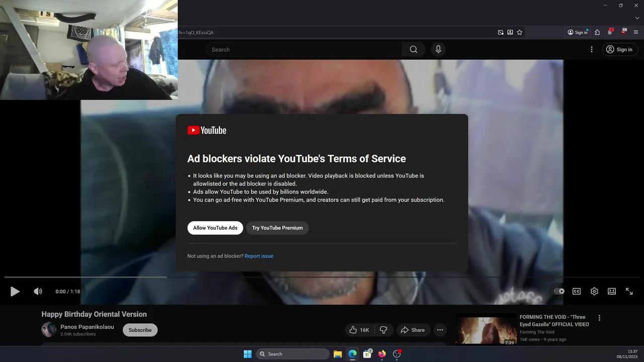Subscribe to Panos Papanikolaou channel

[140, 330]
